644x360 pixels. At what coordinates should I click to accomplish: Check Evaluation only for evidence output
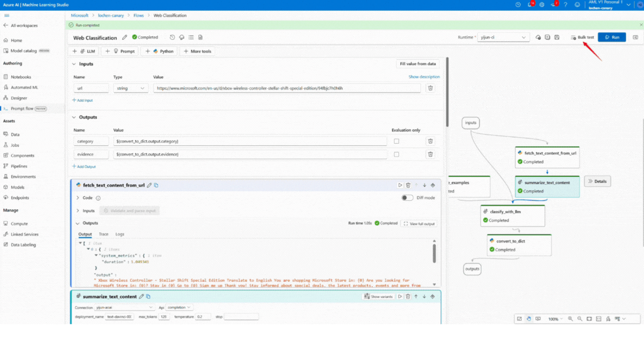(397, 154)
